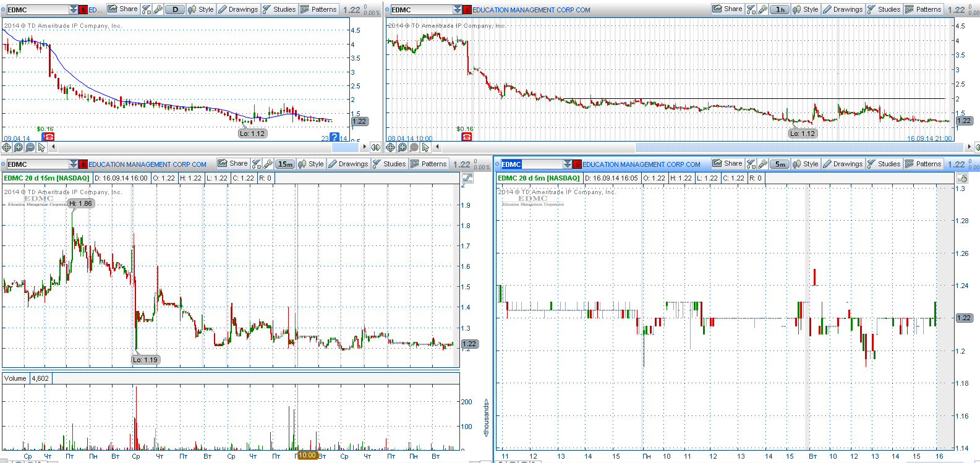
Task: Open settings wrench in 5m chart panel
Action: coord(763,164)
